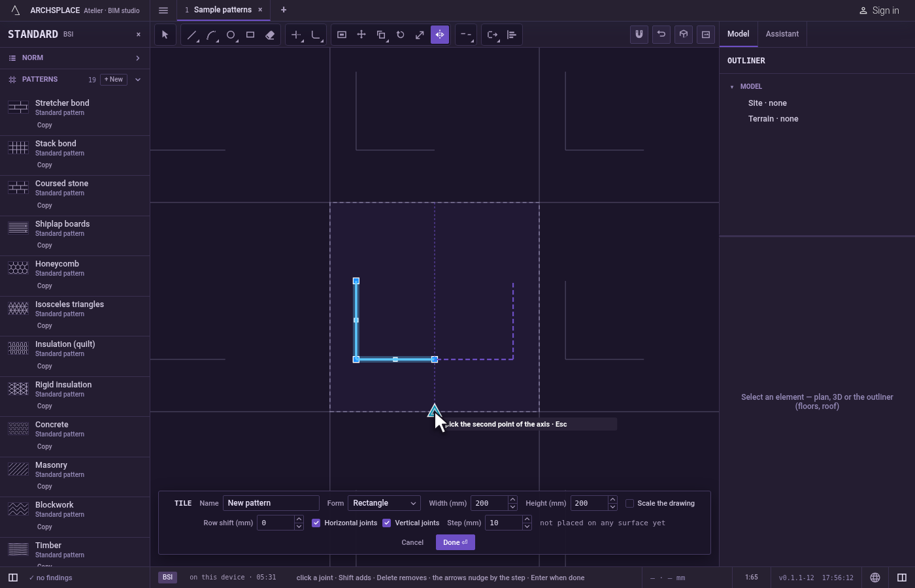Open the Form dropdown showing Rectangle
This screenshot has height=588, width=915.
[x=384, y=503]
